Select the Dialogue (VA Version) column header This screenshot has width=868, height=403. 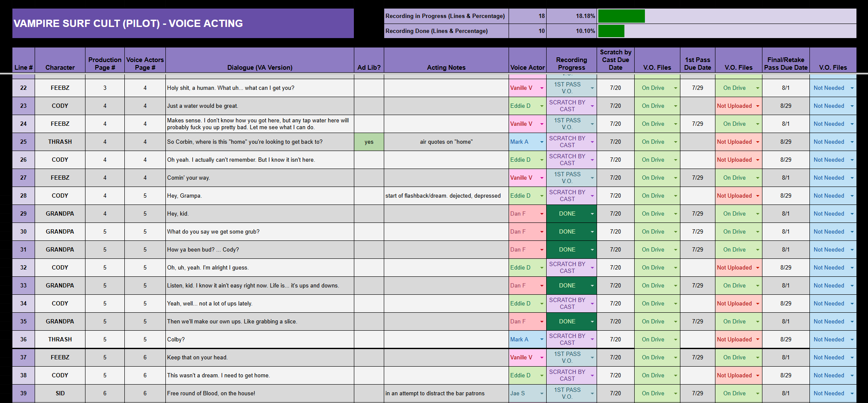tap(260, 60)
